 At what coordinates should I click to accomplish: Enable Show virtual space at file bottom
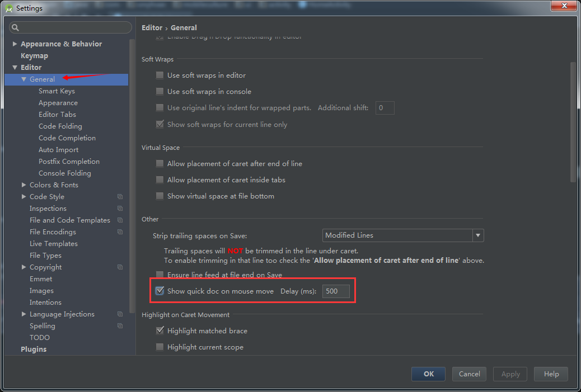click(x=160, y=196)
